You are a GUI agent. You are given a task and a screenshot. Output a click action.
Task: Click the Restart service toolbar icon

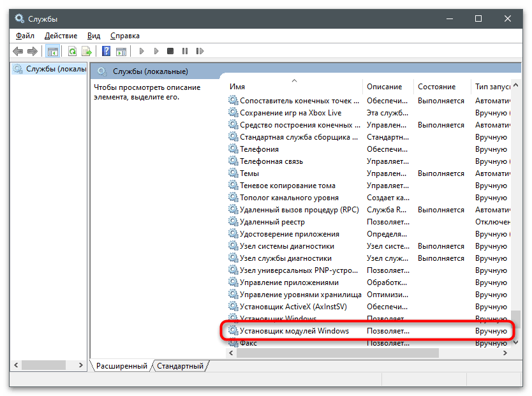point(198,51)
